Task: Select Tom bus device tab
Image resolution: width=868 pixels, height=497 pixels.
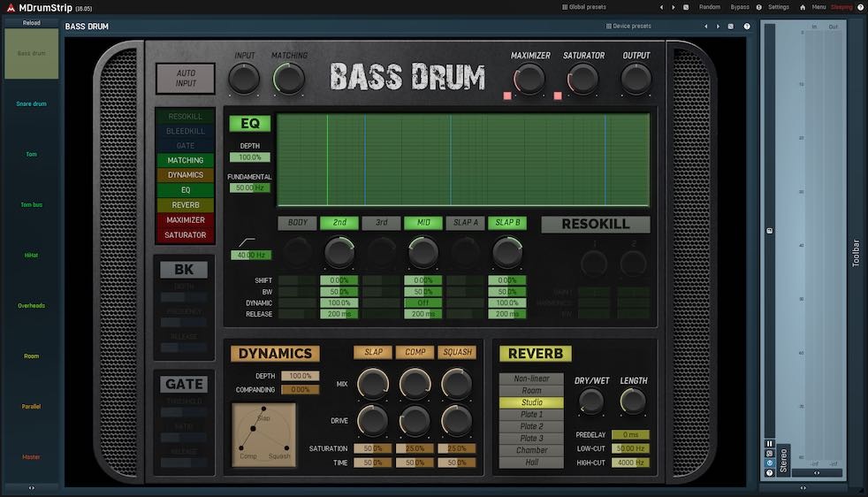Action: pyautogui.click(x=32, y=204)
